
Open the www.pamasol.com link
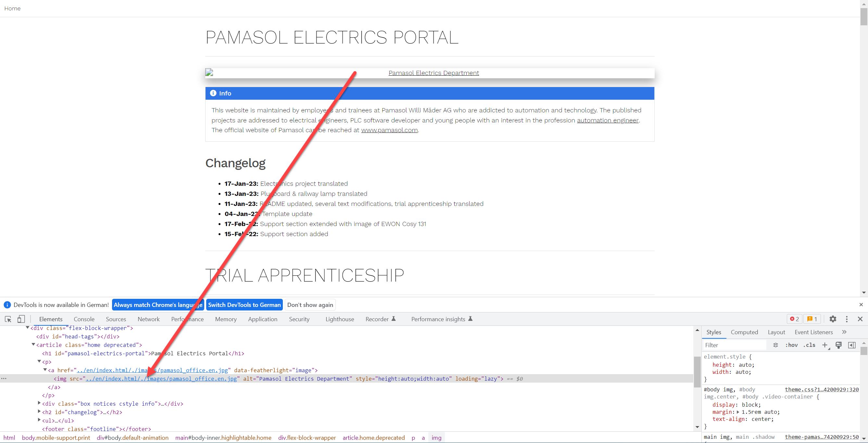tap(389, 130)
